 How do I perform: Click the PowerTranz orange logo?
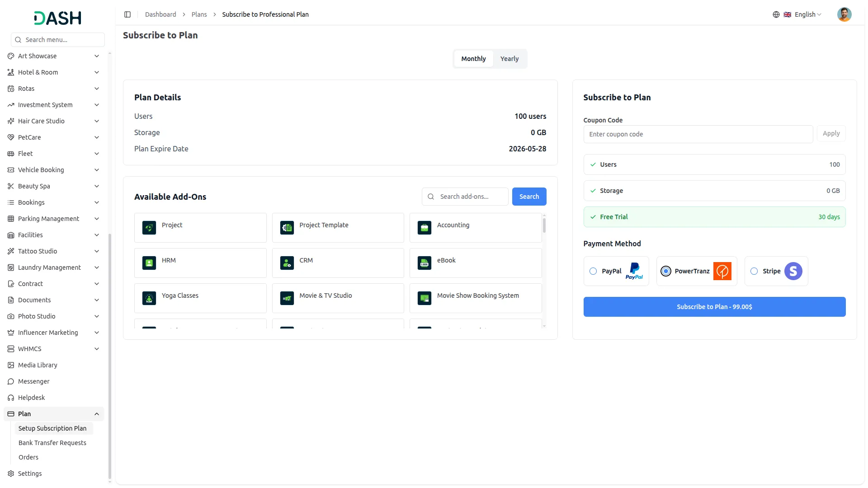click(x=722, y=271)
